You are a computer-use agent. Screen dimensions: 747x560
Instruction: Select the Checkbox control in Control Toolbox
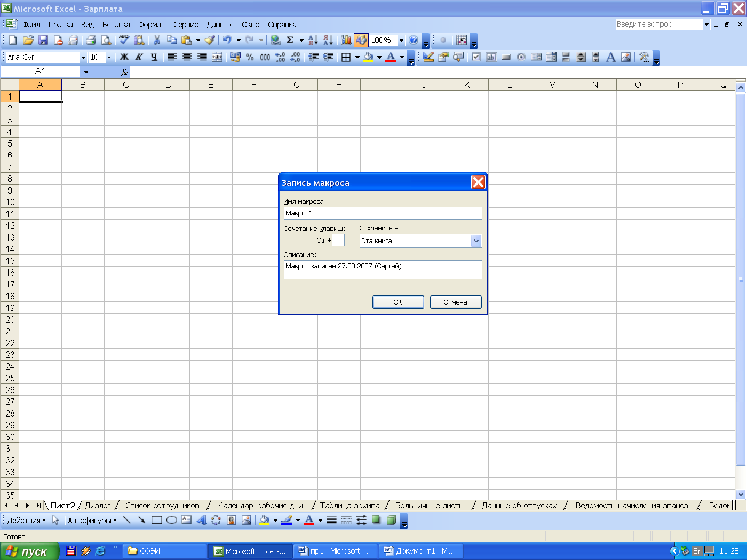476,57
